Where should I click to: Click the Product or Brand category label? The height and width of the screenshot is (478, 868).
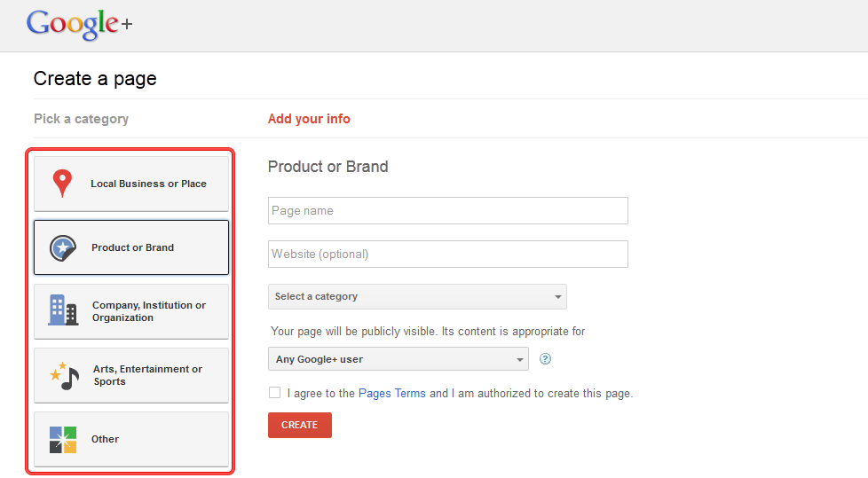pos(132,247)
